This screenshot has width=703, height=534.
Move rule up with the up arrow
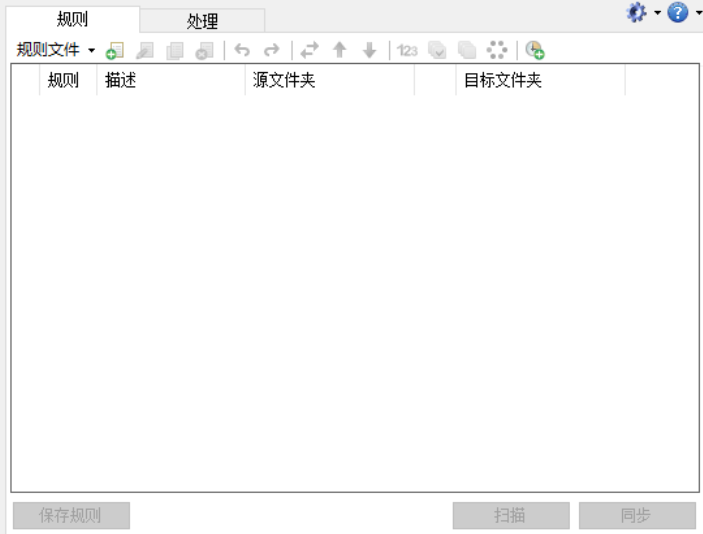click(339, 50)
